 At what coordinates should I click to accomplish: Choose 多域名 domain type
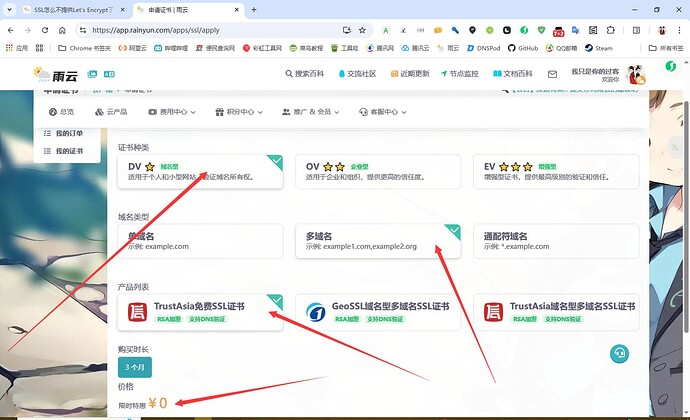click(x=378, y=241)
